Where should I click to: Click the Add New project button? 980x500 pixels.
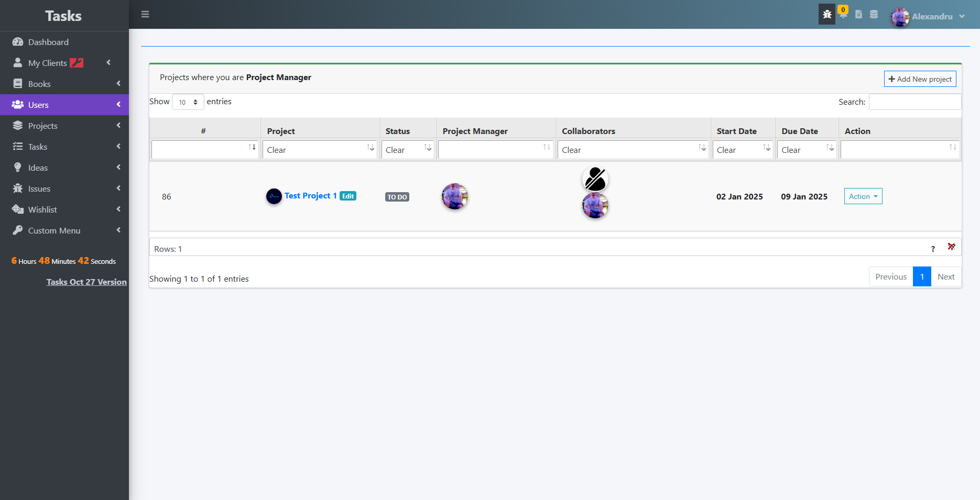click(920, 79)
